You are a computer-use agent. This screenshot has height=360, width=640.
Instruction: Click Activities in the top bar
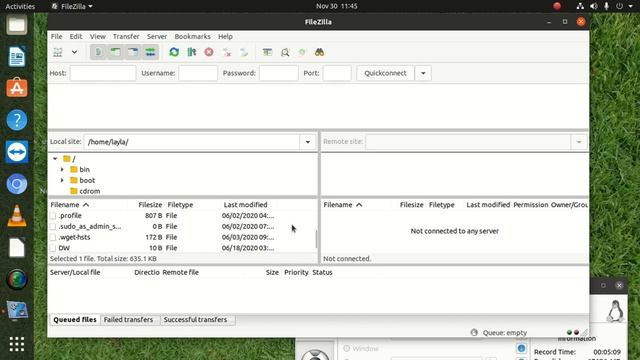click(x=20, y=6)
